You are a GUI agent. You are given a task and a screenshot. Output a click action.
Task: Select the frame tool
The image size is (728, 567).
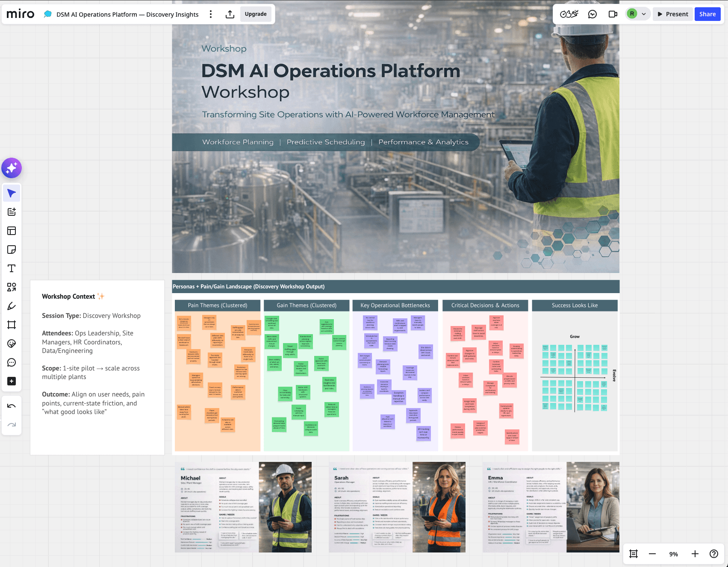(12, 325)
